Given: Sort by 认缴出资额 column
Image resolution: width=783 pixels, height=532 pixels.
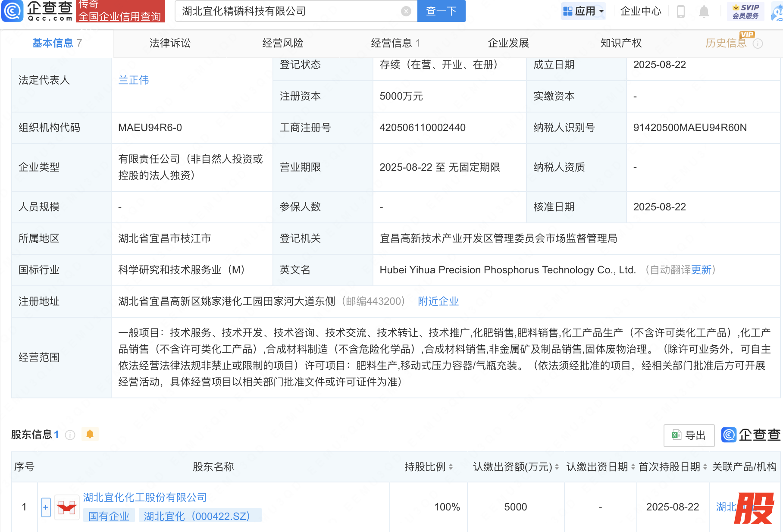Looking at the screenshot, I should [557, 467].
